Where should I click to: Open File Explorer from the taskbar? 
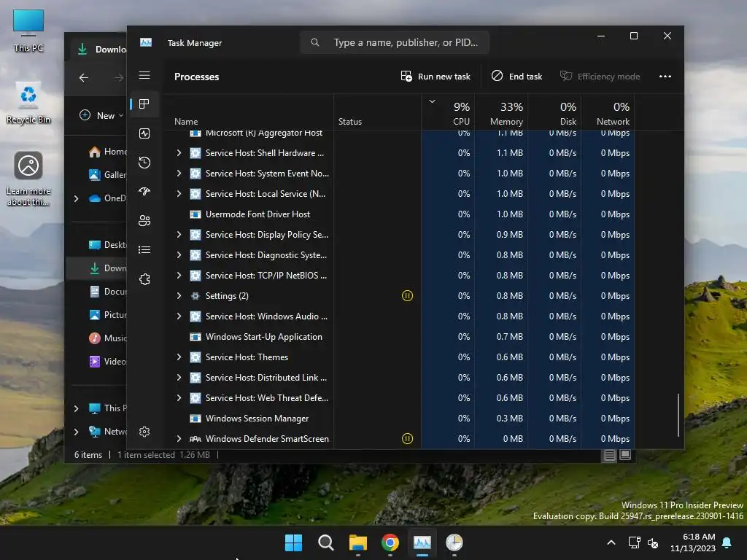(x=357, y=542)
